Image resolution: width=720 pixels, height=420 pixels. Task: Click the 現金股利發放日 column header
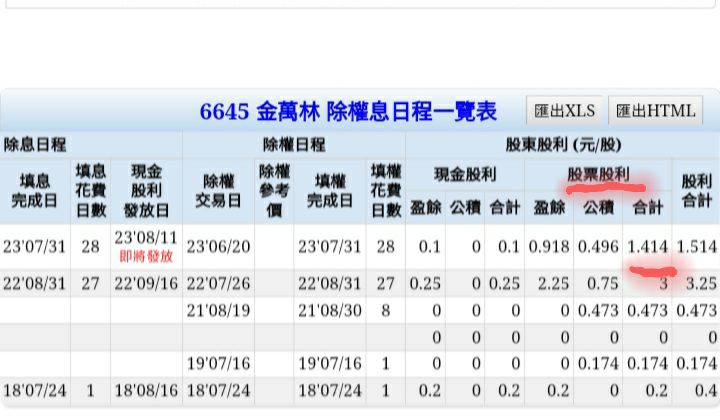point(146,191)
